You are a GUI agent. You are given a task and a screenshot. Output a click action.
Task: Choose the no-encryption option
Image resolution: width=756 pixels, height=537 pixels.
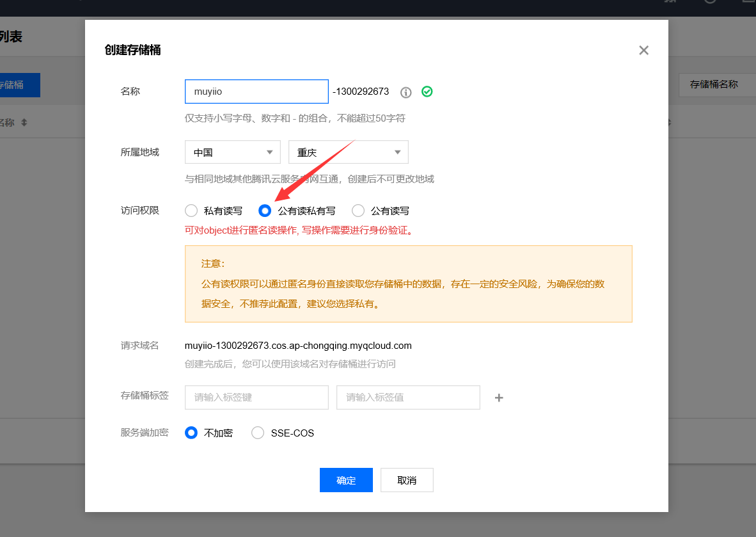(x=191, y=433)
